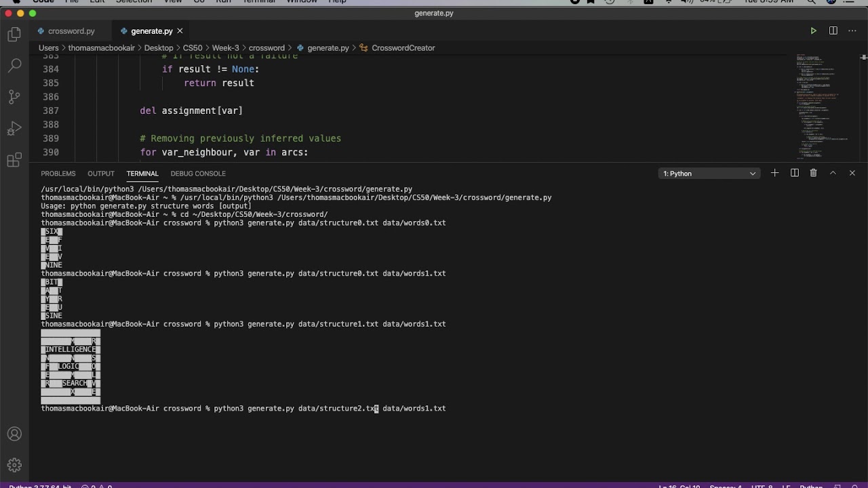The height and width of the screenshot is (488, 868).
Task: Switch to the OUTPUT panel tab
Action: [101, 174]
